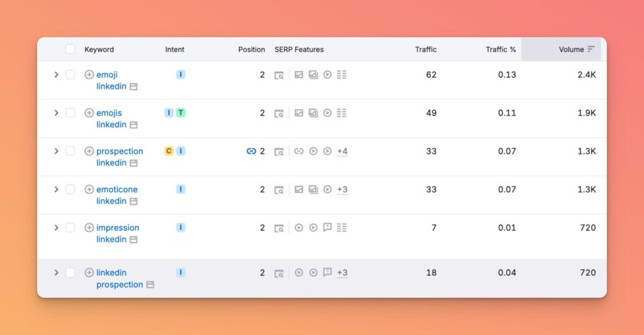Expand the prospection linkedin row
Screen dimensions: 644x335
pos(56,151)
